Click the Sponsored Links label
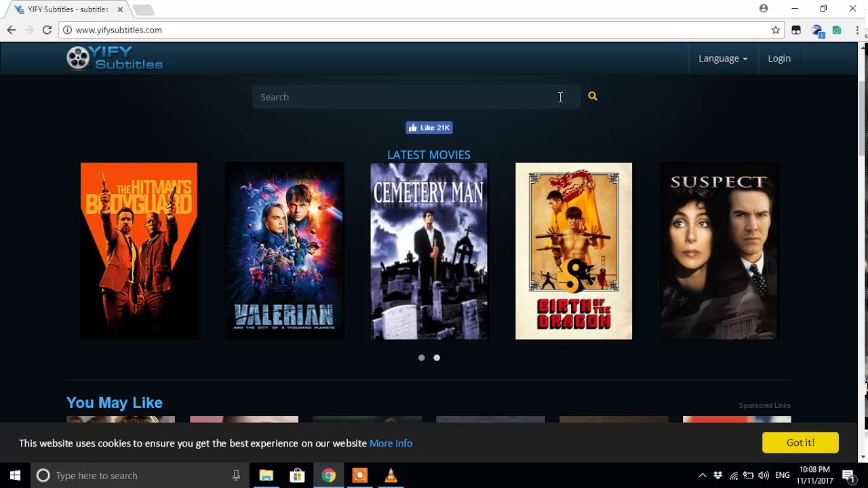868x488 pixels. [x=764, y=405]
